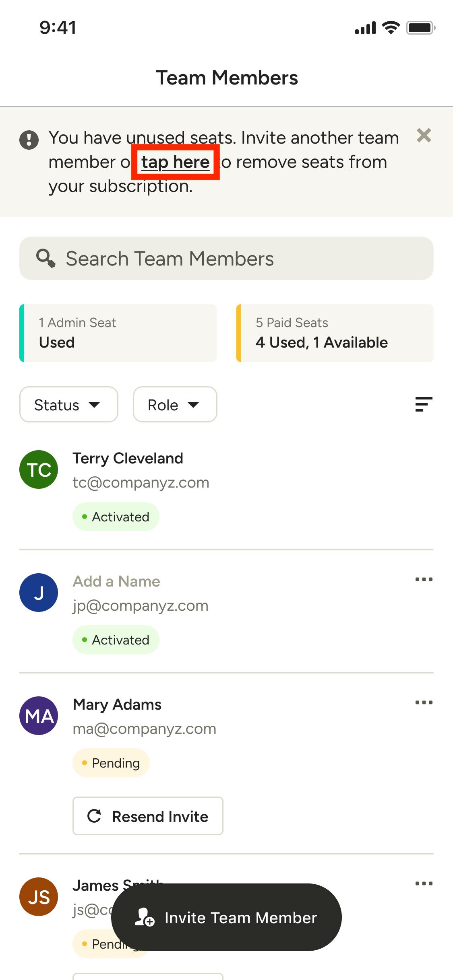
Task: Tap the blue J avatar
Action: [x=39, y=593]
